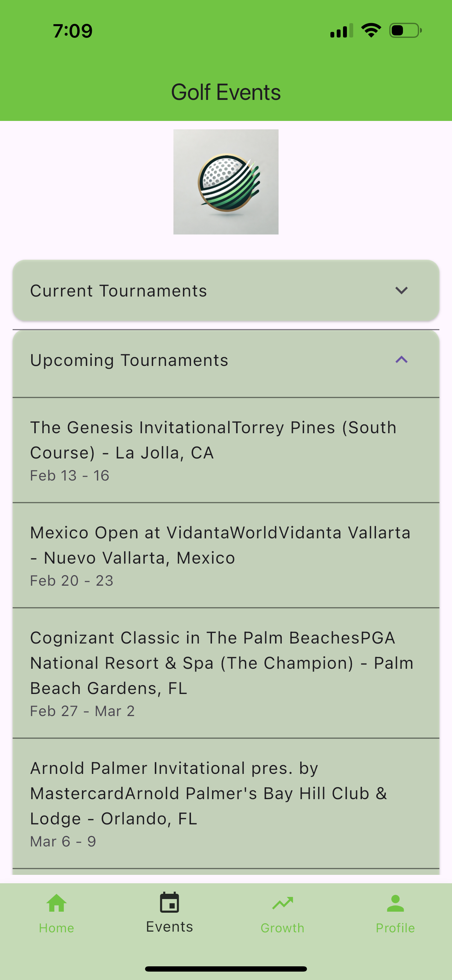Tap the Events calendar icon

coord(170,902)
